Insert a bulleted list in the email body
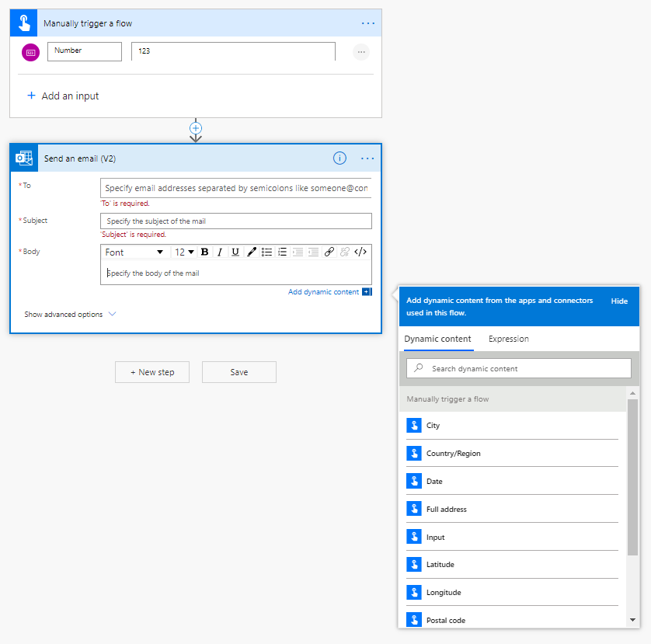This screenshot has height=644, width=651. tap(265, 252)
